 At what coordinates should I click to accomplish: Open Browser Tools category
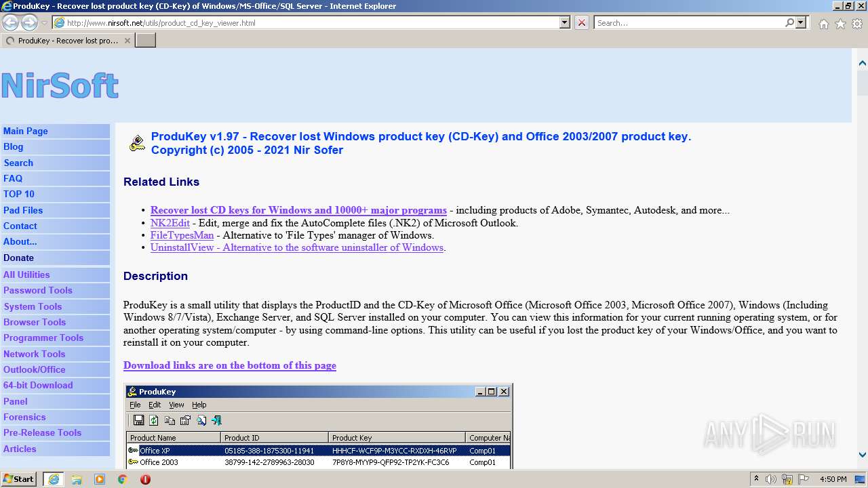[x=55, y=322]
